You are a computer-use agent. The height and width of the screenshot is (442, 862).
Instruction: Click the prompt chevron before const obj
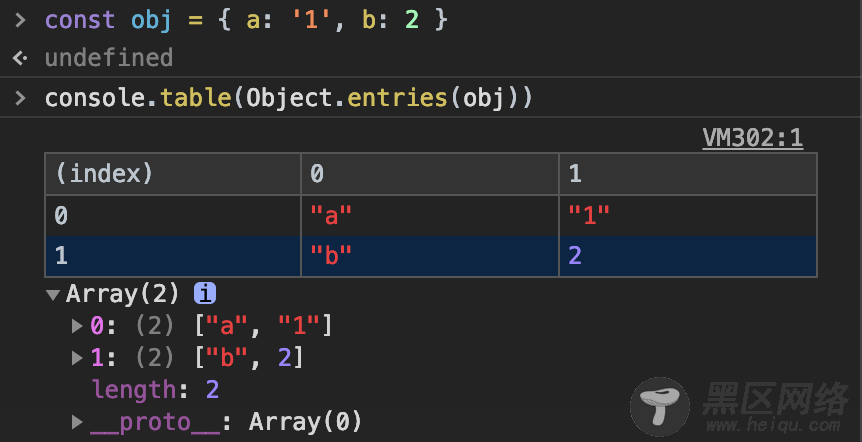pos(20,20)
